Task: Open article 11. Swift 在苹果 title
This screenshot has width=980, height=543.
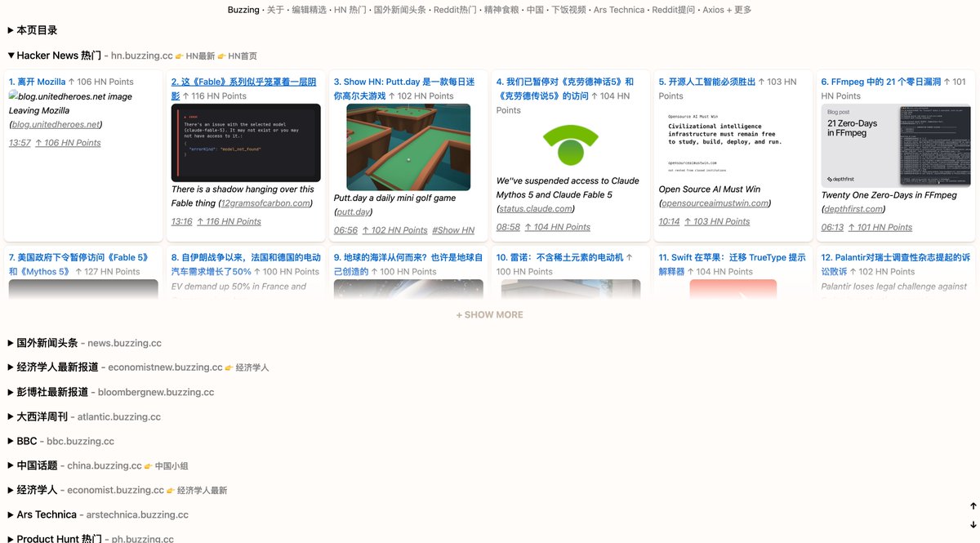Action: click(x=733, y=265)
